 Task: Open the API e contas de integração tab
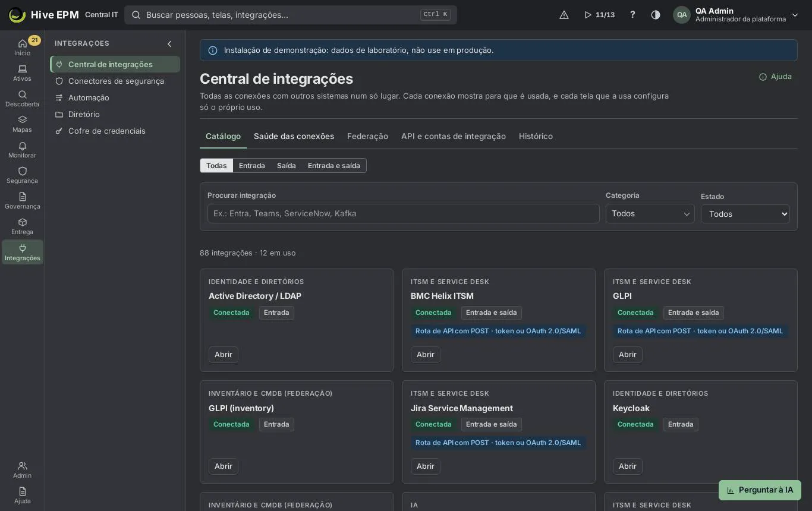tap(454, 136)
